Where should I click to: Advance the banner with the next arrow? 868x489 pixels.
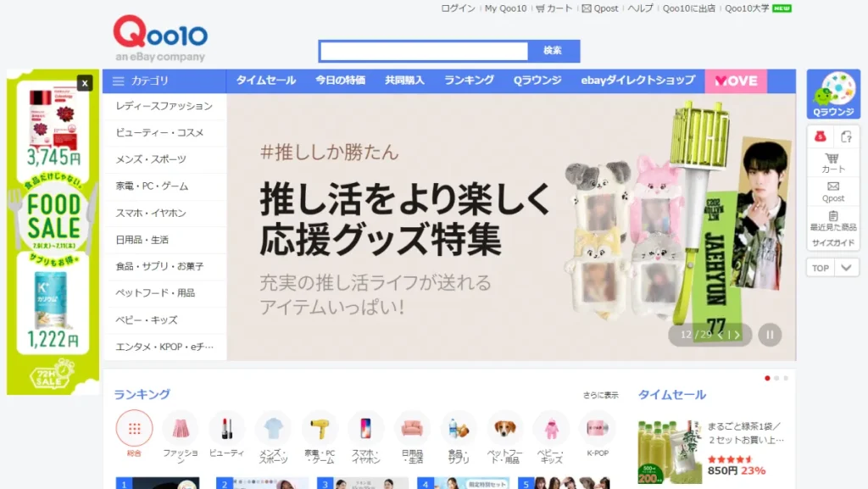point(737,335)
